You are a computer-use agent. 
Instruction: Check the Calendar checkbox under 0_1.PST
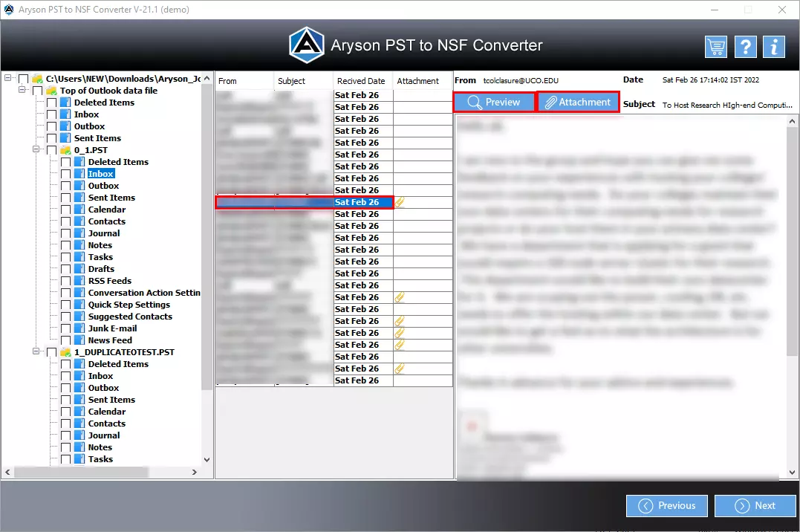(65, 210)
